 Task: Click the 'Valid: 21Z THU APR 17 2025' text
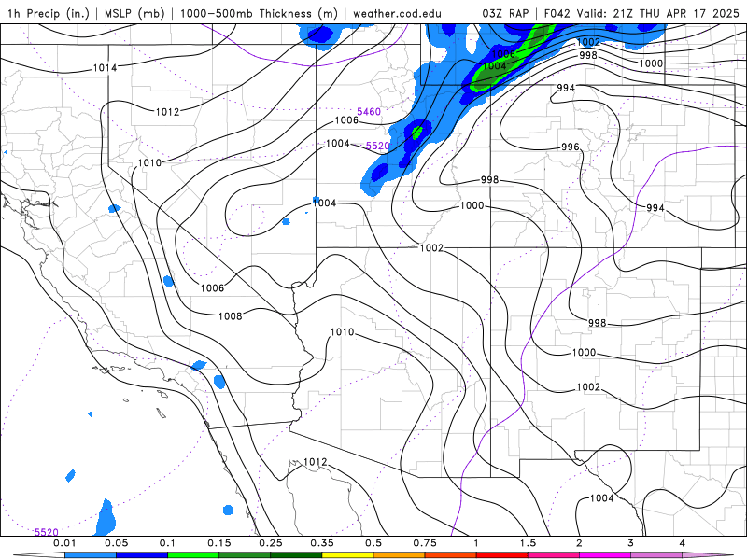[x=658, y=13]
